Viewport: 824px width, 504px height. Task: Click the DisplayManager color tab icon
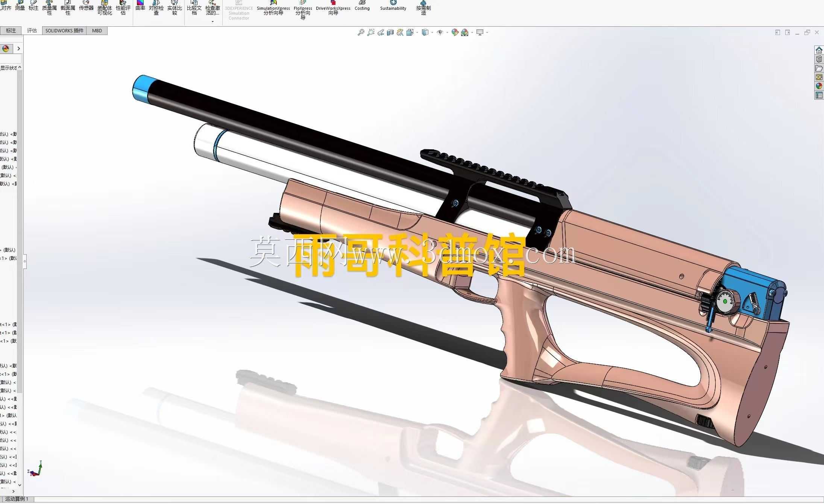tap(6, 49)
